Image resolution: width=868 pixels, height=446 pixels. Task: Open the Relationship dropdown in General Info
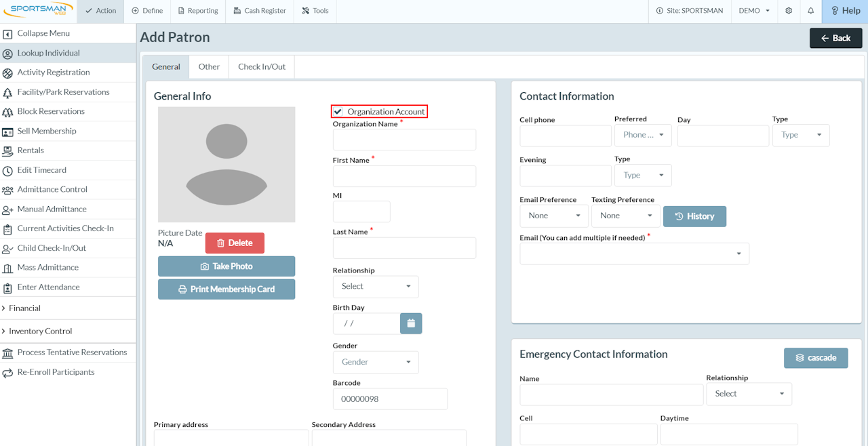pyautogui.click(x=375, y=287)
